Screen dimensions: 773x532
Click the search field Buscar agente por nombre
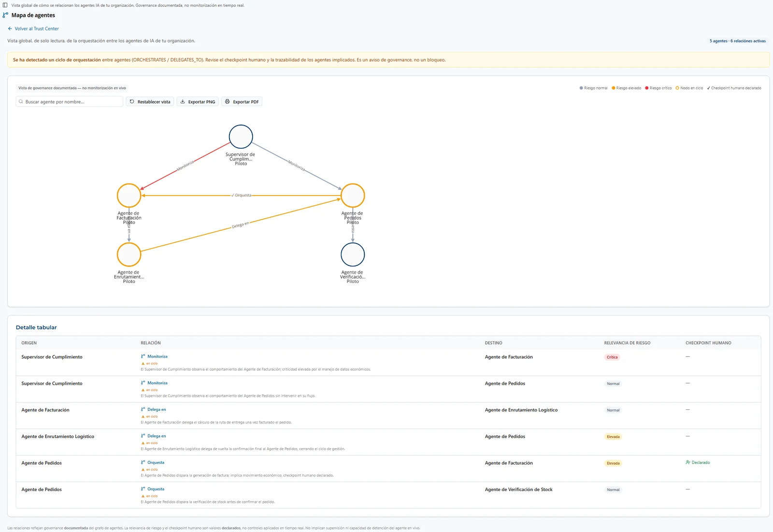click(x=70, y=102)
